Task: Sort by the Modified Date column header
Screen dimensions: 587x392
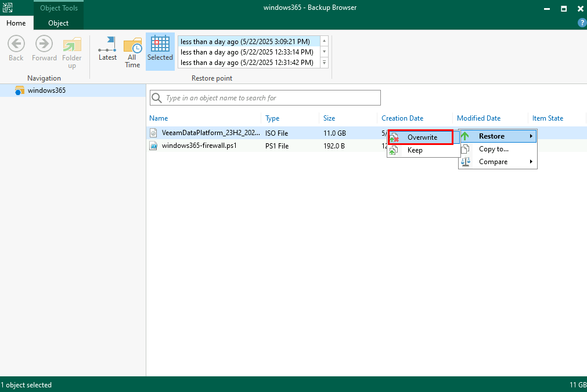Action: tap(479, 118)
